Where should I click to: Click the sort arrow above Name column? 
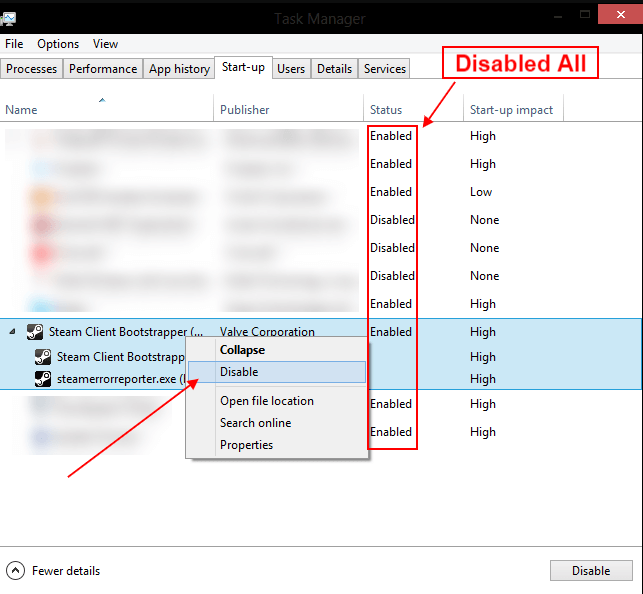click(x=102, y=100)
